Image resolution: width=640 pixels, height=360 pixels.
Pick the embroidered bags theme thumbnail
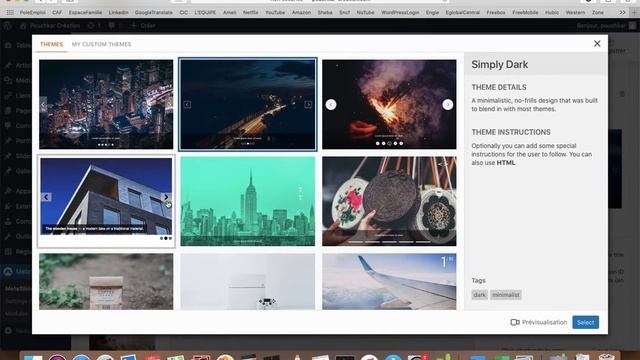point(389,201)
